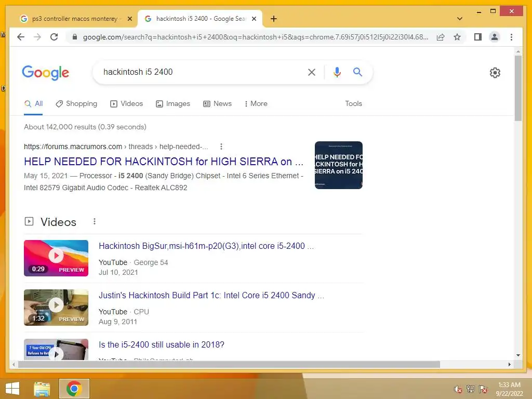Click the vertical scrollbar thumb
The image size is (532, 399).
coord(518,88)
